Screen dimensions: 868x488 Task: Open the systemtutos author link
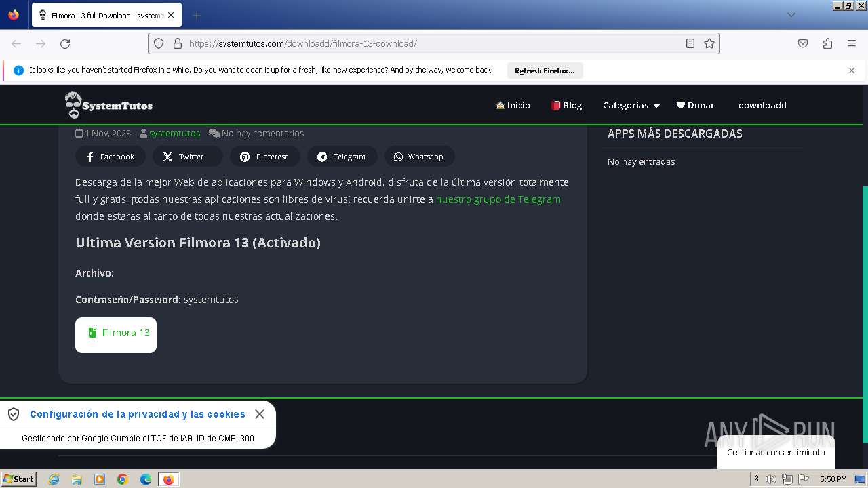(x=174, y=134)
